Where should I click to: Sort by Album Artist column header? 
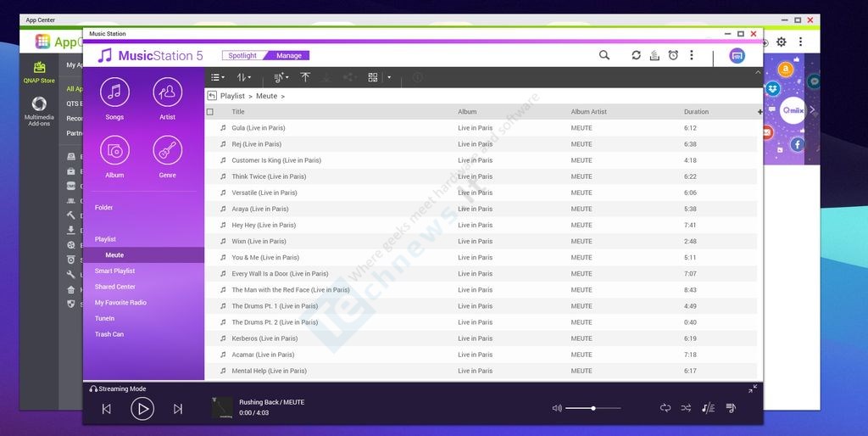click(588, 112)
